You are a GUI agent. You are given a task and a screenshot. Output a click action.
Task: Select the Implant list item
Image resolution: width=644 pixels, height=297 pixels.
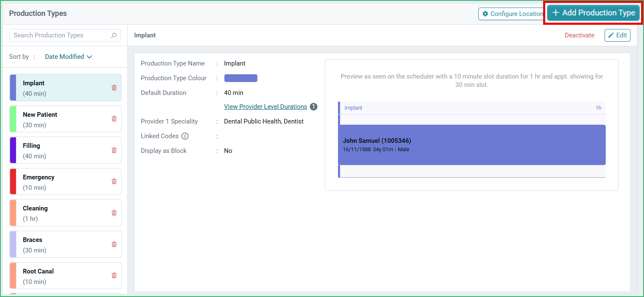pos(65,88)
